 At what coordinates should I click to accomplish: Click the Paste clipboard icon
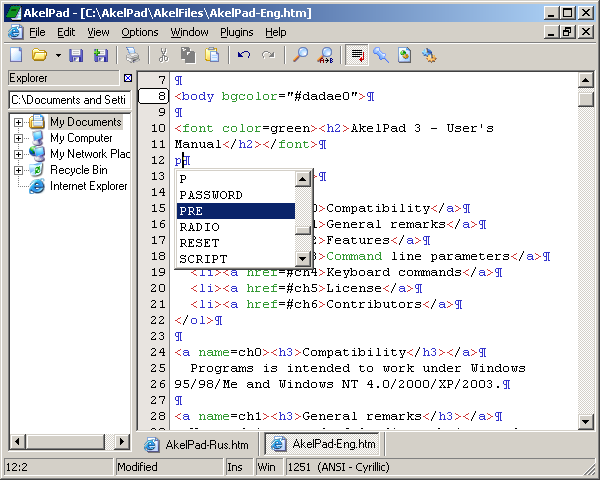[x=212, y=55]
